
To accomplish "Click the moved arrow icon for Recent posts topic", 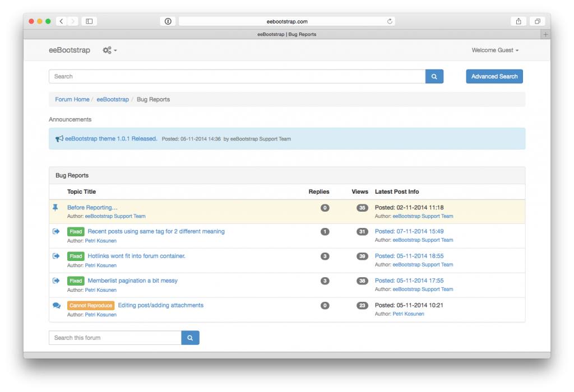I will tap(56, 231).
